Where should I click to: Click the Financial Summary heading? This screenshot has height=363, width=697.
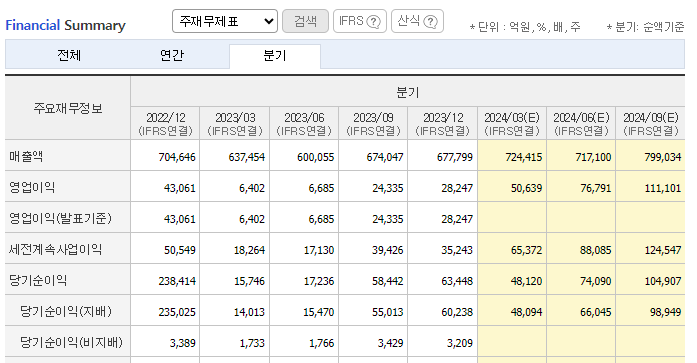point(65,25)
